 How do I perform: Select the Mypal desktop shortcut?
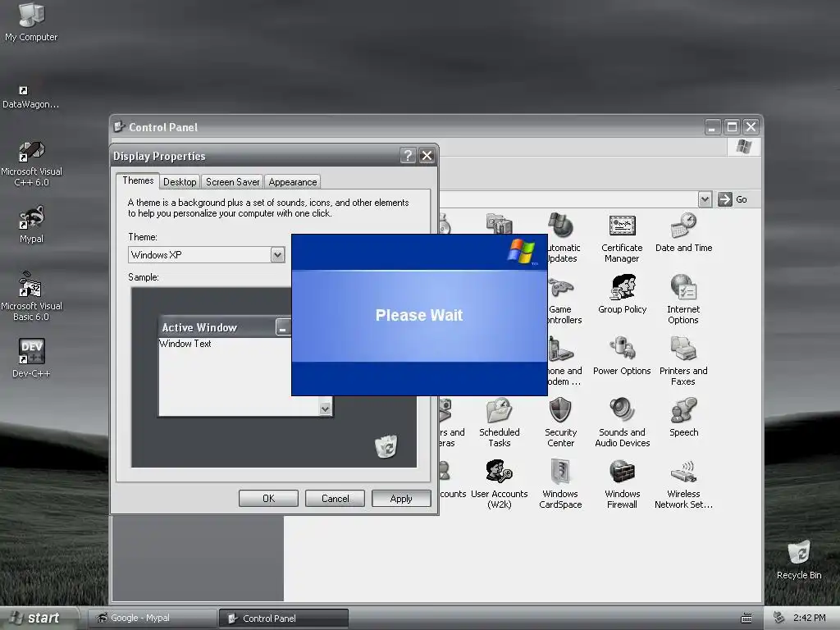pos(31,225)
